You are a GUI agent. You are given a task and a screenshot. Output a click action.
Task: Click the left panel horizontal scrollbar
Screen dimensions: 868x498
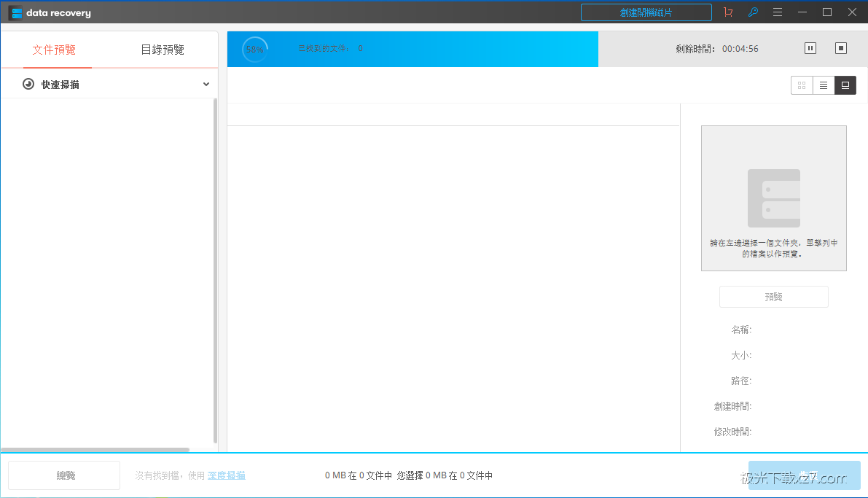click(95, 449)
